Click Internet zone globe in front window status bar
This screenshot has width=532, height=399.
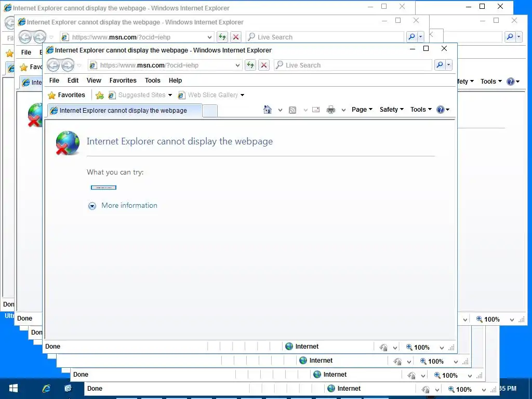(289, 347)
